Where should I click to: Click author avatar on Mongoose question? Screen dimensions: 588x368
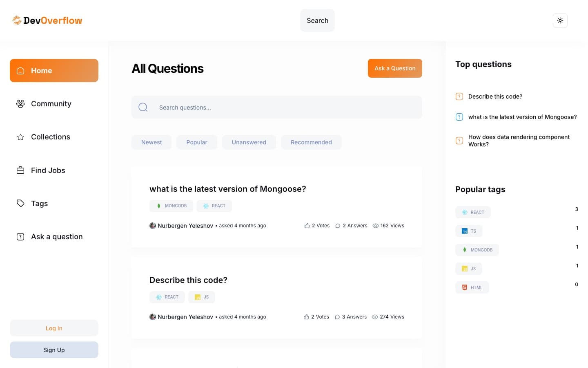[153, 226]
